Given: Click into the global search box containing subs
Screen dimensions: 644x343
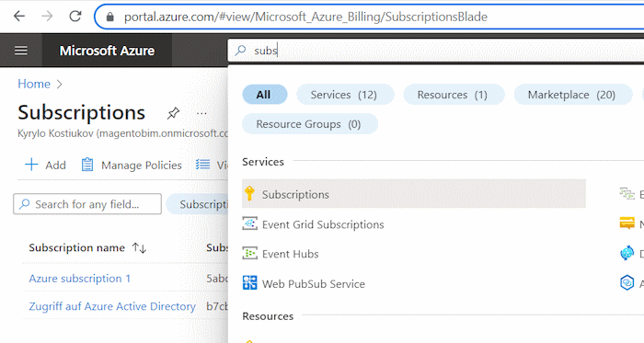Looking at the screenshot, I should point(436,51).
